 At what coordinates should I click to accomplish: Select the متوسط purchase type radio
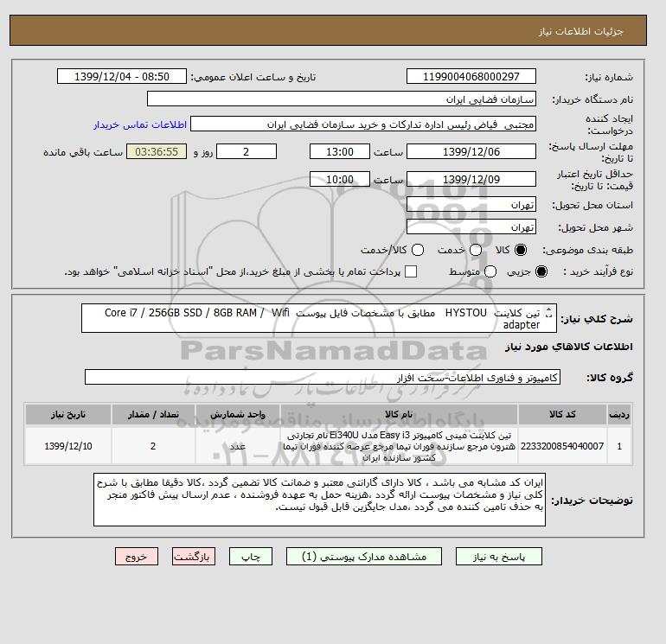pyautogui.click(x=490, y=271)
